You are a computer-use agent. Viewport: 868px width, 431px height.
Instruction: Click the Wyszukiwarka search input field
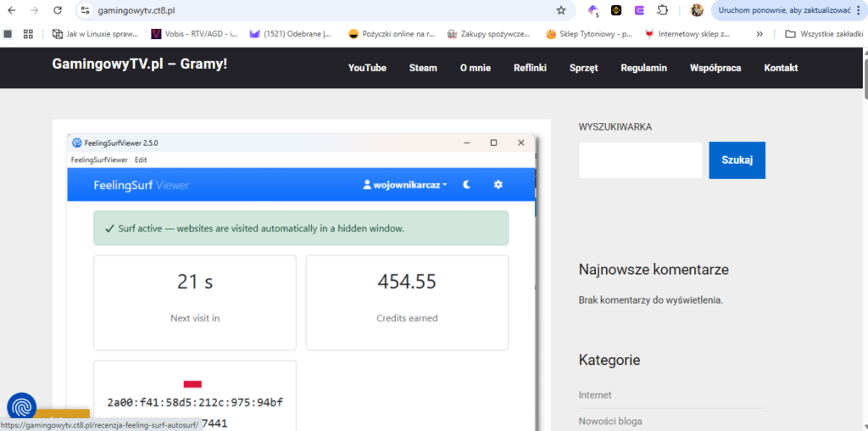click(x=640, y=160)
